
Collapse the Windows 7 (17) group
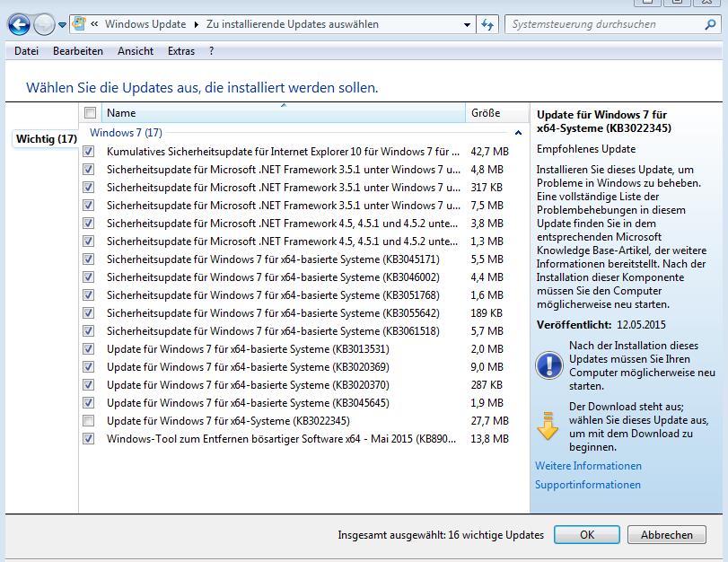(x=518, y=133)
